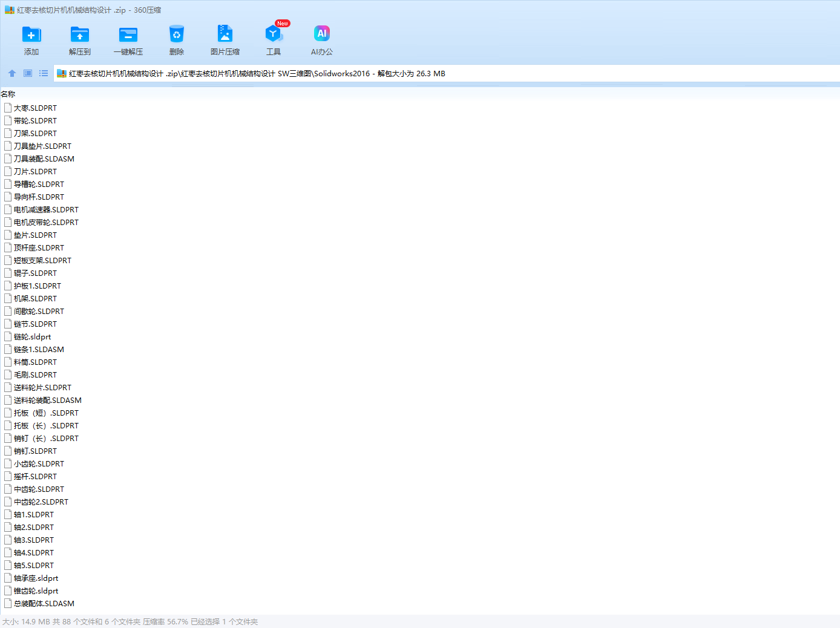Select the 轴承座.sldprt file
Image resolution: width=840 pixels, height=628 pixels.
coord(36,578)
